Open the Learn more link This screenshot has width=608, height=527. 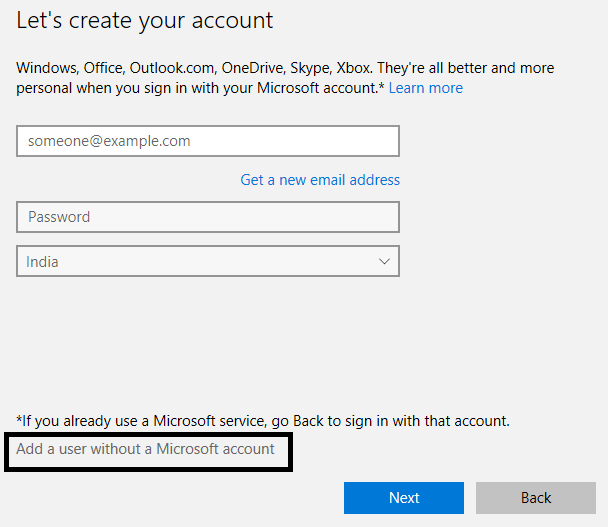(x=426, y=88)
